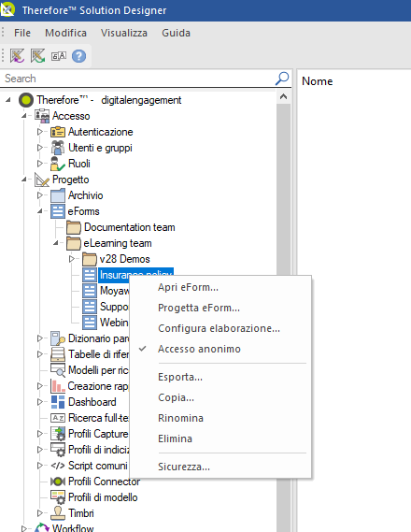Click the Progetto drafting triangle icon
411x532 pixels.
point(42,180)
